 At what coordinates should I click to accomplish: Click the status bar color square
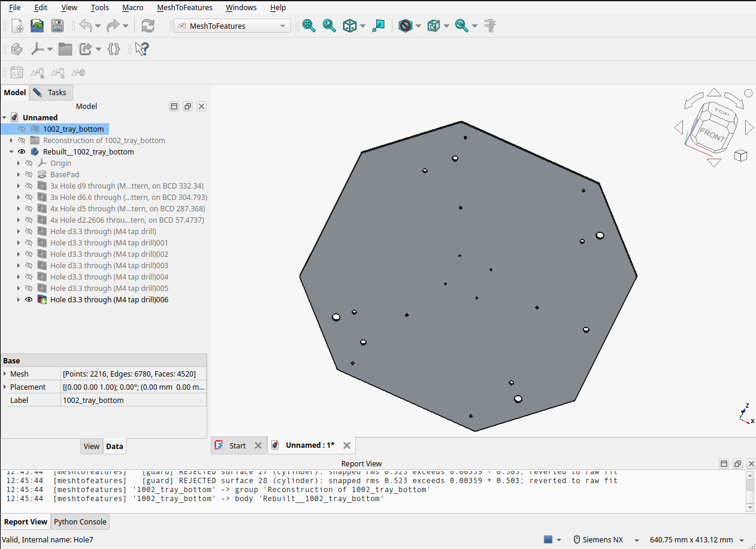tap(548, 539)
